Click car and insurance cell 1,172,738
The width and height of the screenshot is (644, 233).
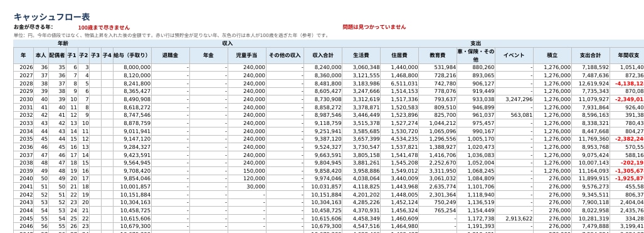pyautogui.click(x=476, y=219)
